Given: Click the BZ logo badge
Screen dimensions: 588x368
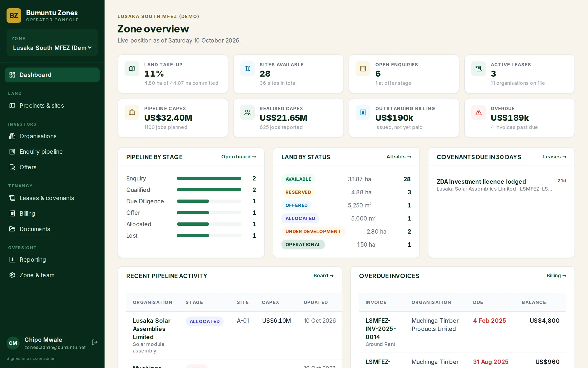Looking at the screenshot, I should [x=14, y=16].
